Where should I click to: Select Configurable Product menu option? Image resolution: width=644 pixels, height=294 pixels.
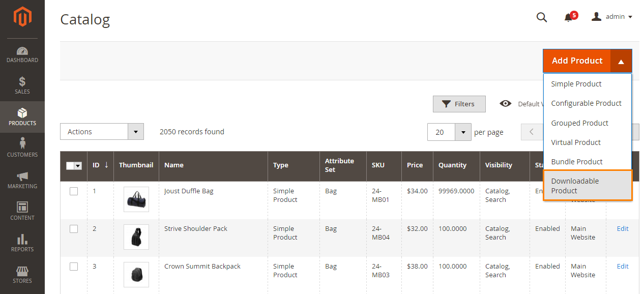(x=586, y=103)
